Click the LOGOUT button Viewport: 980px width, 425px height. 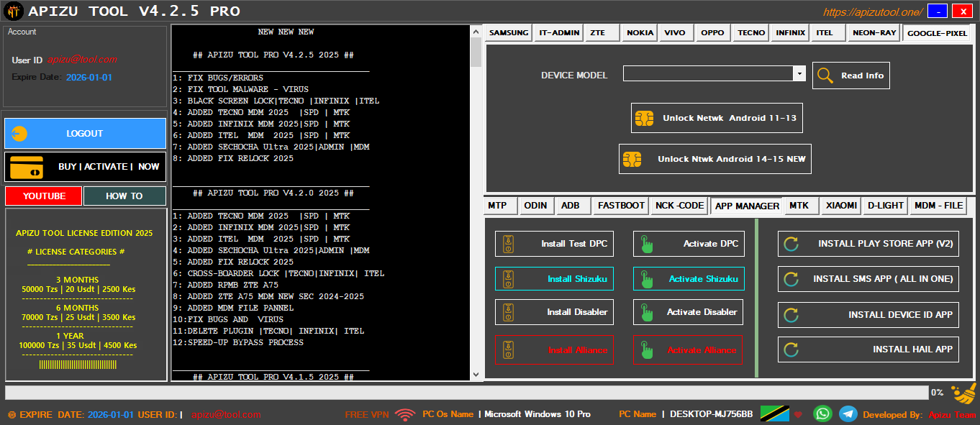pyautogui.click(x=85, y=134)
